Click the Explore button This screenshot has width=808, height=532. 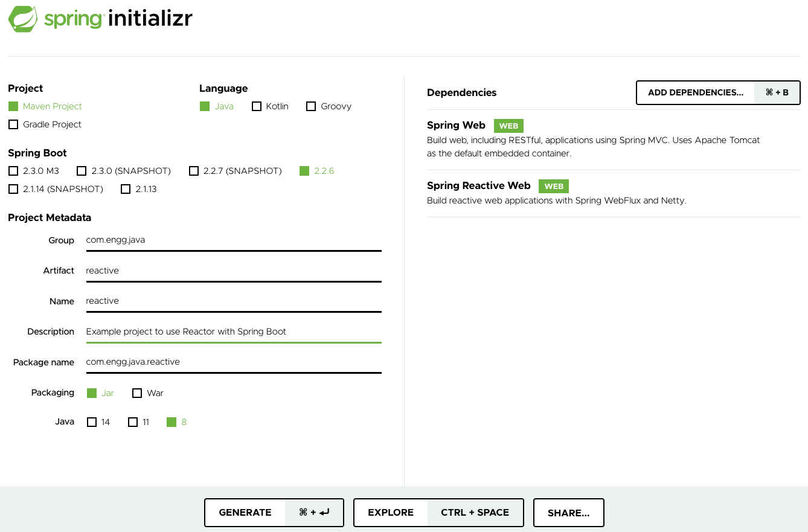click(x=391, y=512)
